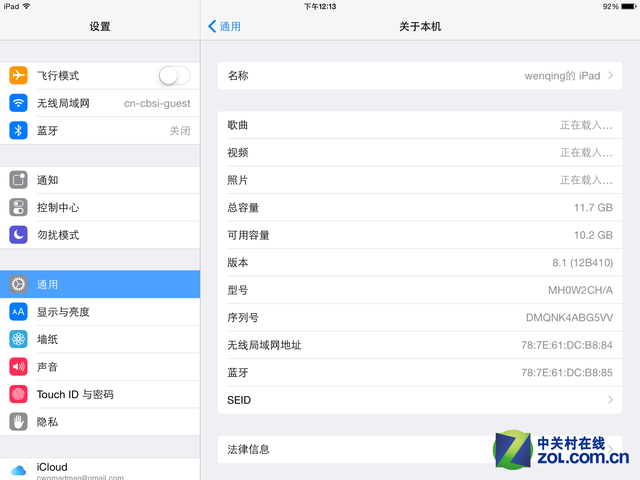Go back to 通用 via back button
This screenshot has width=640, height=480.
(x=224, y=27)
